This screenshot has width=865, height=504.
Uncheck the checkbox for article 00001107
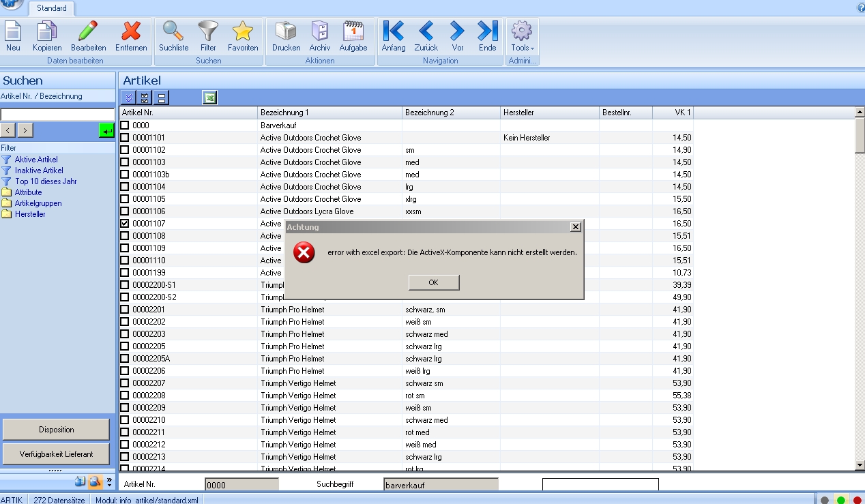pos(125,224)
